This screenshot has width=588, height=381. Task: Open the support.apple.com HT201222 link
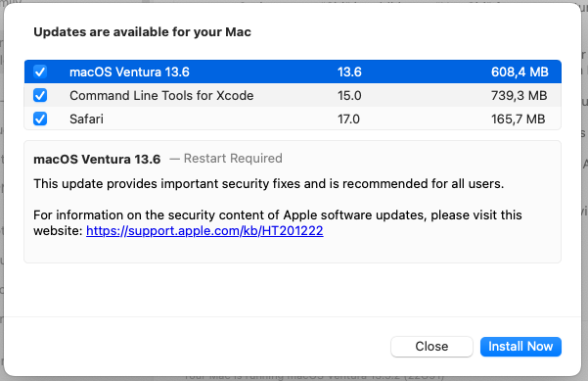[204, 230]
